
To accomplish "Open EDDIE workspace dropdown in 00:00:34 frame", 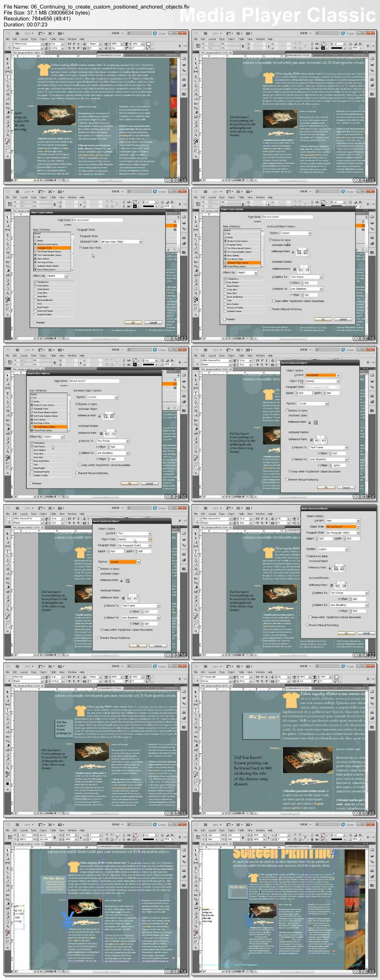I will click(117, 33).
